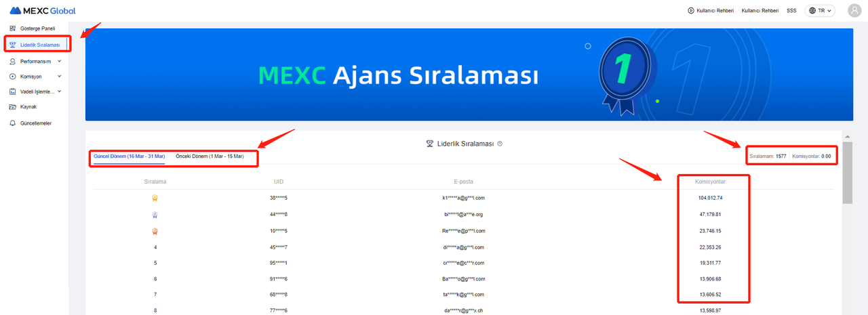The width and height of the screenshot is (868, 315).
Task: Click the rank number 7
Action: click(x=155, y=295)
